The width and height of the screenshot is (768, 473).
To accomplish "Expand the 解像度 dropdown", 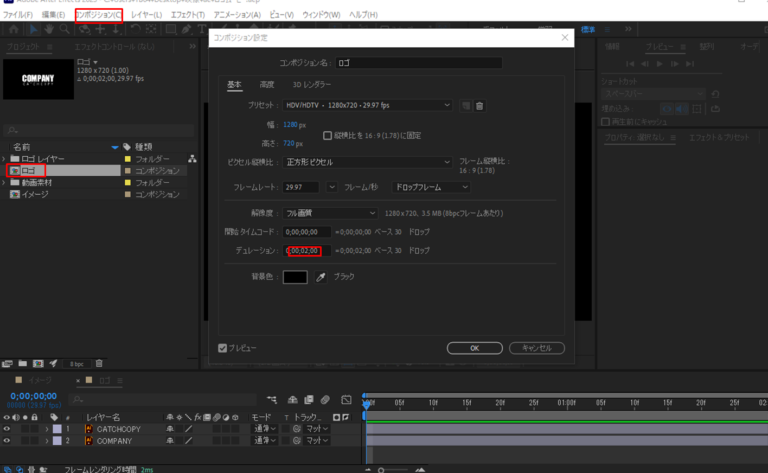I will click(x=330, y=213).
